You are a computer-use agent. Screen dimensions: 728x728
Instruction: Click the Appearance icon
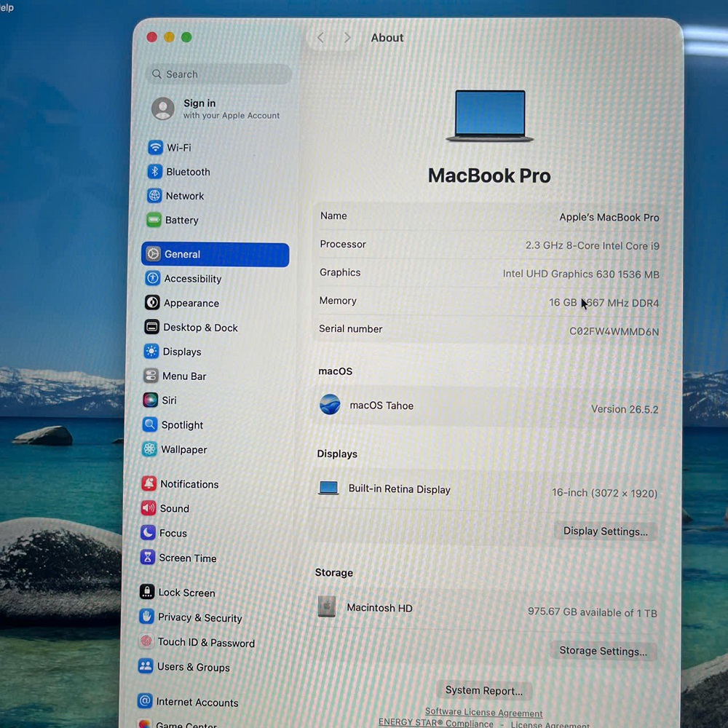(x=152, y=302)
